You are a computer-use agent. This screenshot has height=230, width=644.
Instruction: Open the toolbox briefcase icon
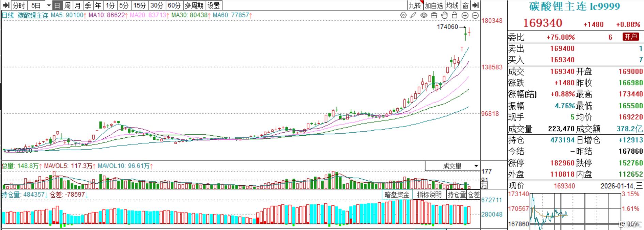pyautogui.click(x=434, y=15)
